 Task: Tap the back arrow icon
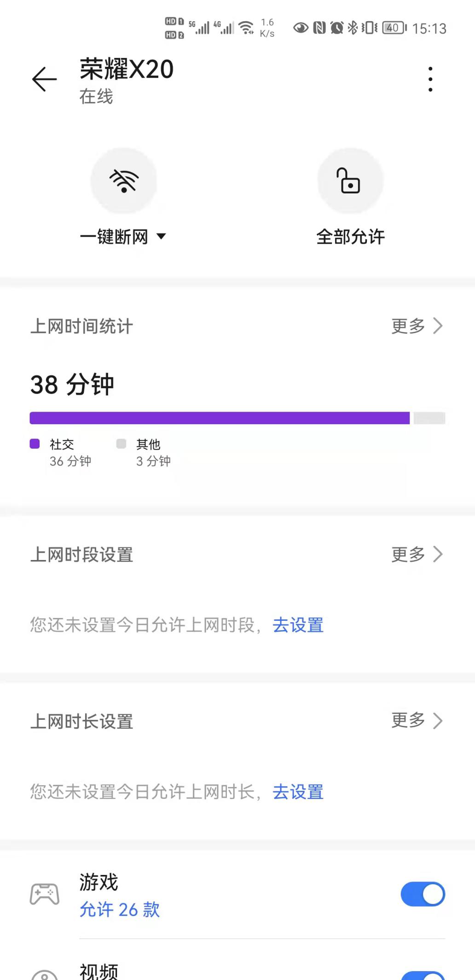coord(45,79)
